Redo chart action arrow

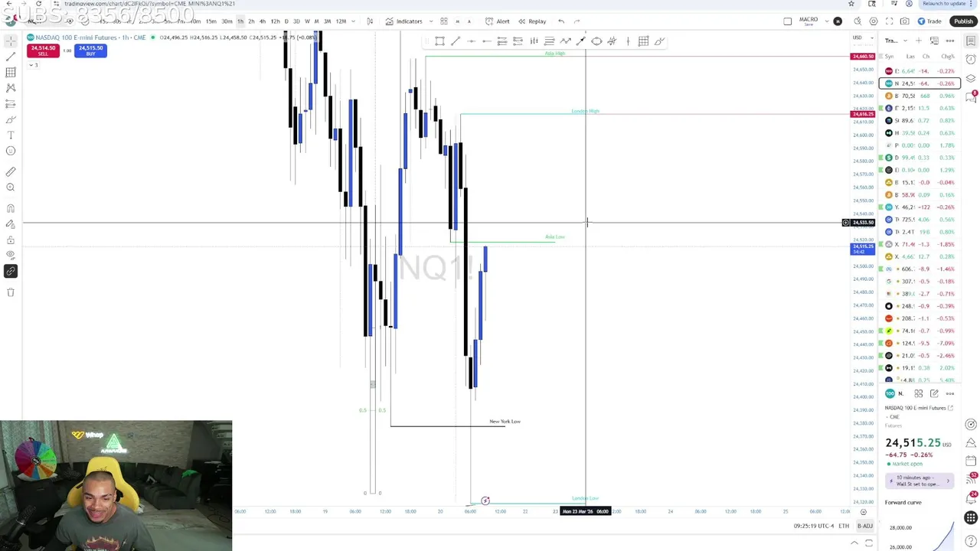[x=577, y=21]
